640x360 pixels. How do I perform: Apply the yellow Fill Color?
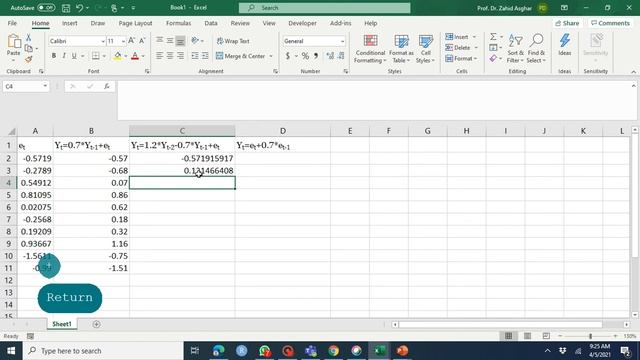click(x=118, y=56)
